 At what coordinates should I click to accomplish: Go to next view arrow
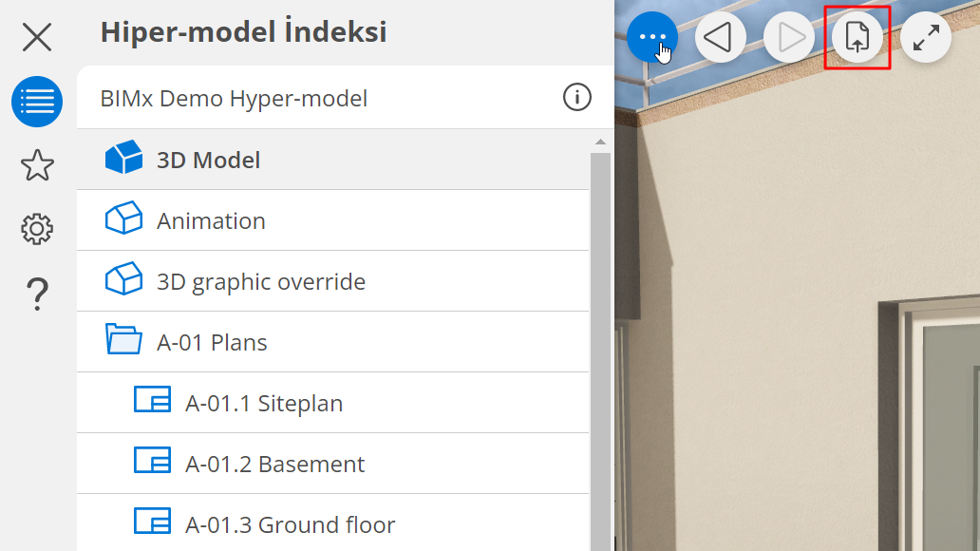(x=789, y=38)
